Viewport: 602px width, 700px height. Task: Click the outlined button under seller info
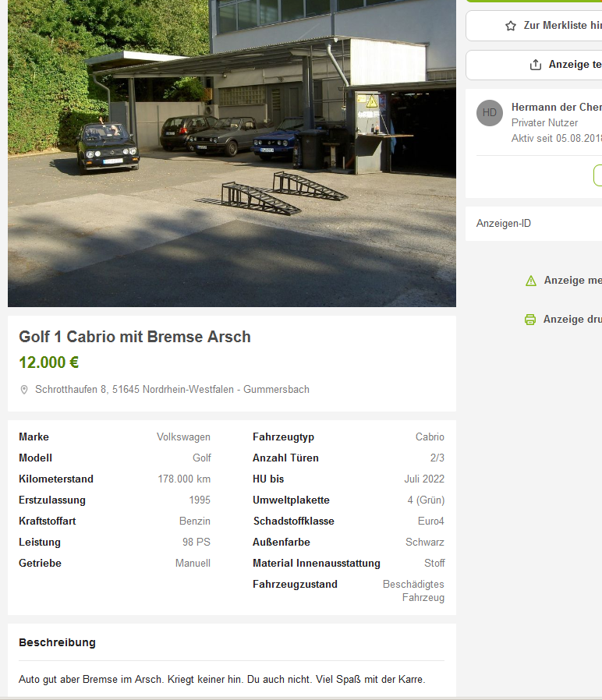click(597, 175)
